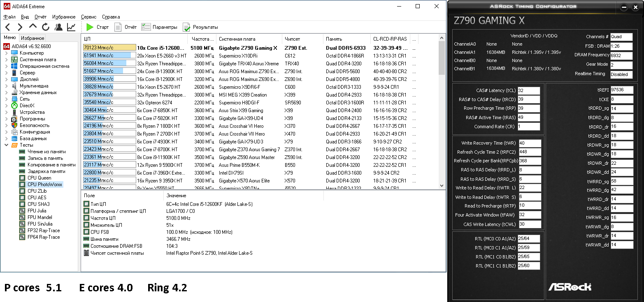The width and height of the screenshot is (644, 302).
Task: Expand the Сервер tree node
Action: tap(6, 73)
